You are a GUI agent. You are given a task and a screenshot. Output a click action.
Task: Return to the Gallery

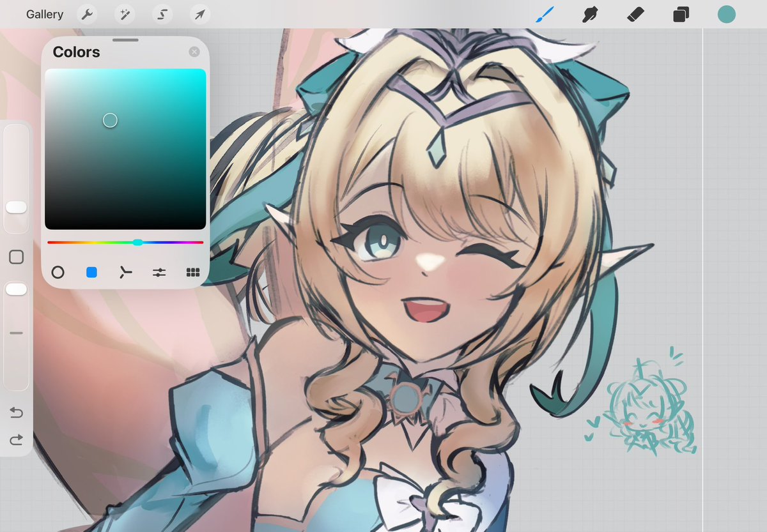45,14
